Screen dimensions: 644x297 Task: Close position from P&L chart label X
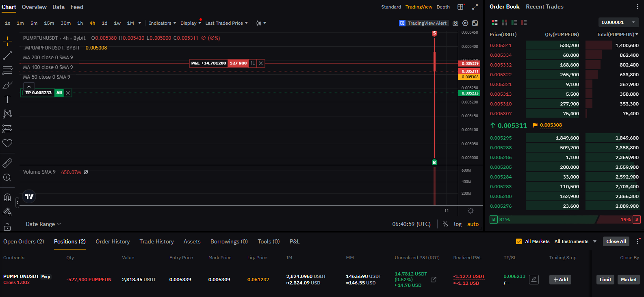point(261,63)
